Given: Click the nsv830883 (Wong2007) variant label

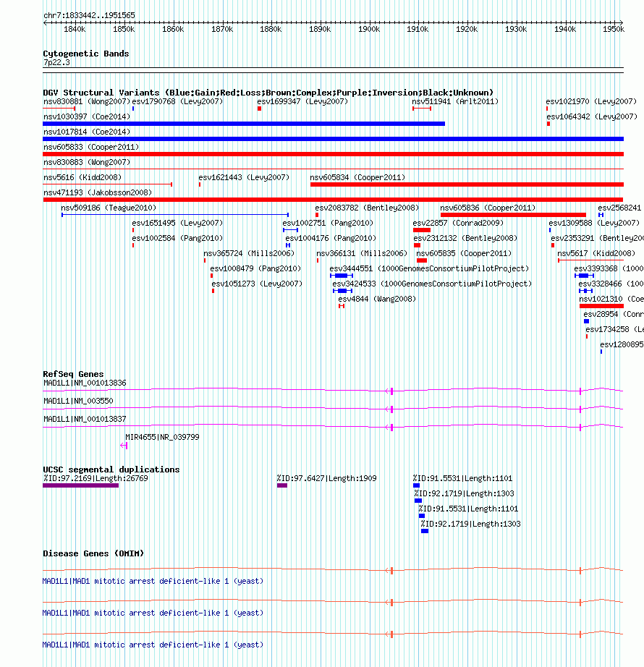Looking at the screenshot, I should (x=87, y=162).
